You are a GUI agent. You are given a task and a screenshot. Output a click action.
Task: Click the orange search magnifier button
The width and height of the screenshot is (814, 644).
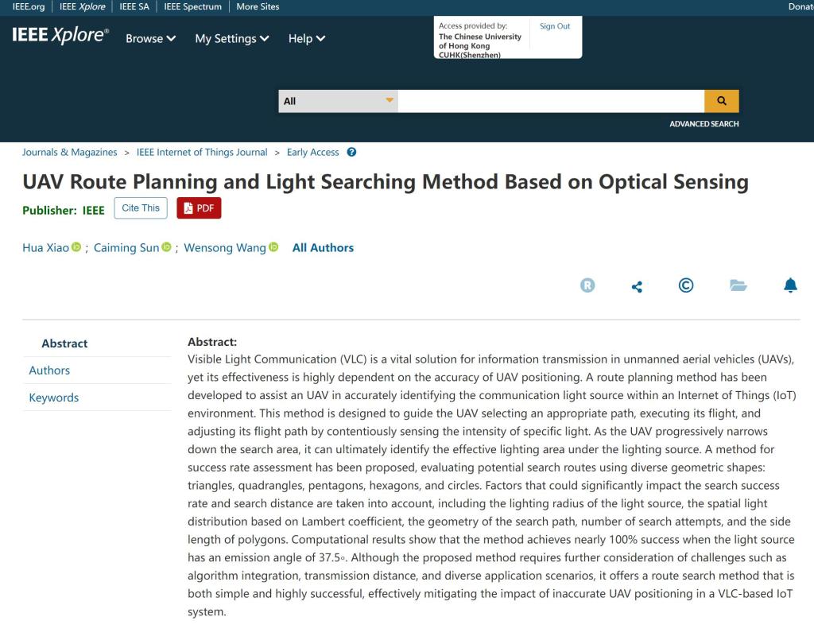tap(721, 101)
